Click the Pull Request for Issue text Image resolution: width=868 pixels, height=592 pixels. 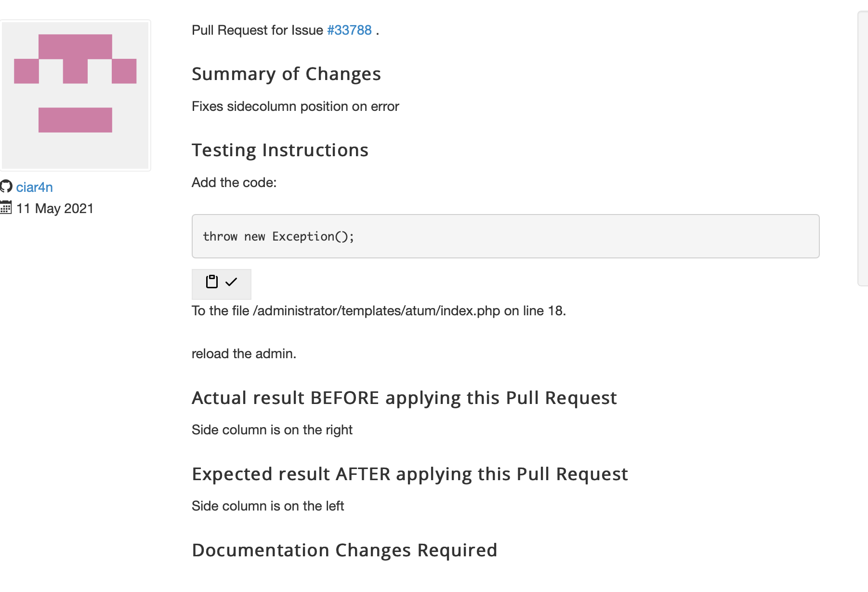257,30
